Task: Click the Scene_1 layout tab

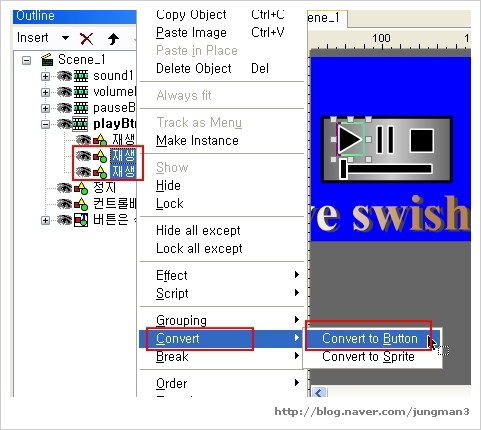Action: [x=327, y=18]
